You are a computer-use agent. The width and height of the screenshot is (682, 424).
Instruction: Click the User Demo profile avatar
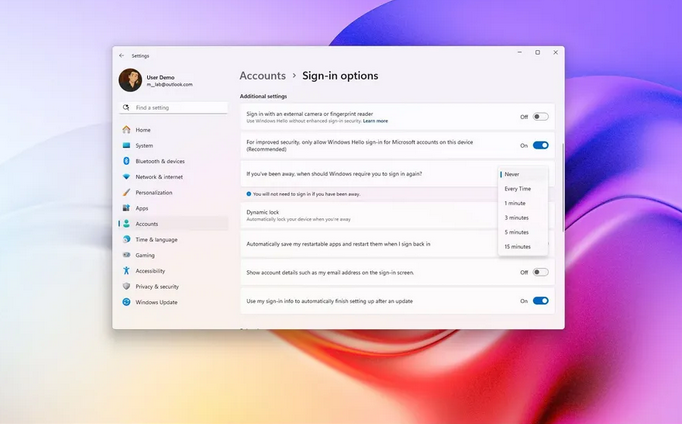pos(130,80)
